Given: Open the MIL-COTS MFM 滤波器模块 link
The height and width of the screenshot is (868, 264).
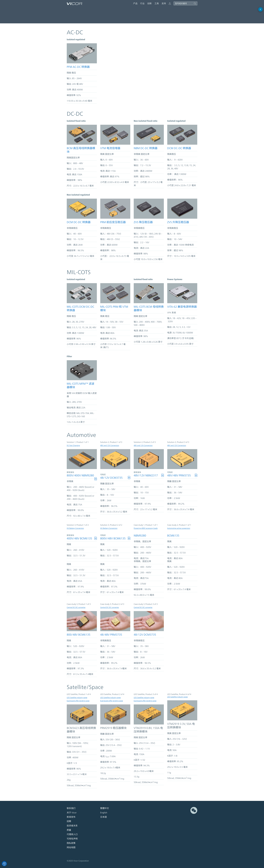Looking at the screenshot, I should (80, 385).
